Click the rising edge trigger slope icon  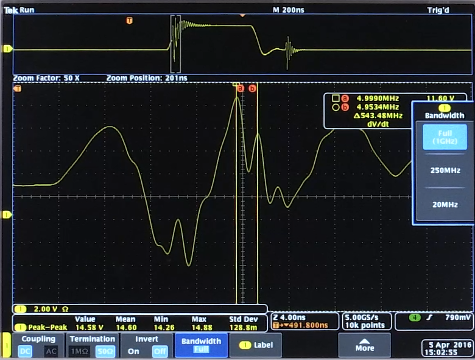click(x=430, y=317)
